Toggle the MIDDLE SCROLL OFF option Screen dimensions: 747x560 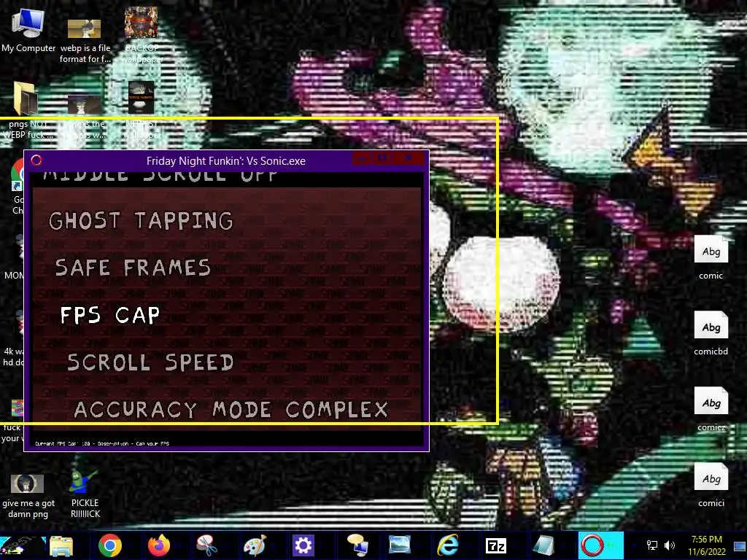coord(160,176)
